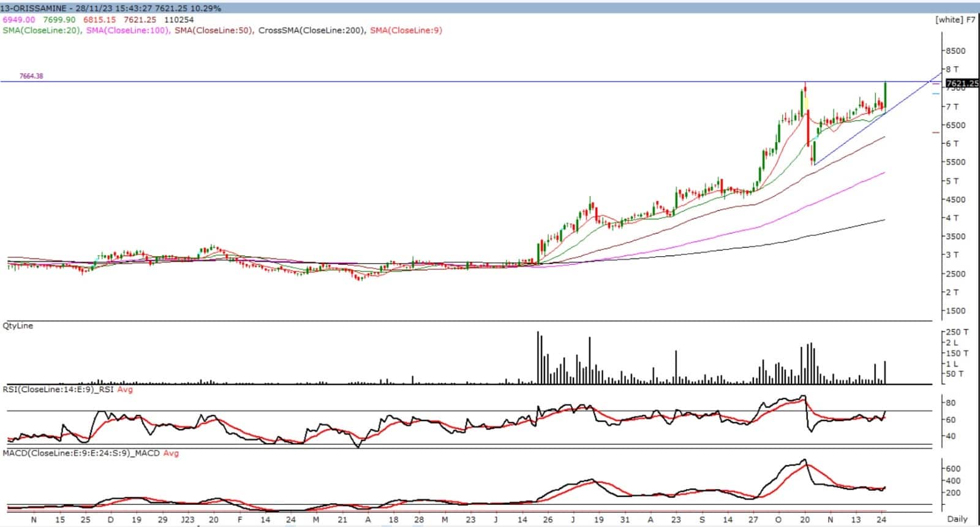
Task: Click the [white] F7 theme indicator
Action: (955, 20)
